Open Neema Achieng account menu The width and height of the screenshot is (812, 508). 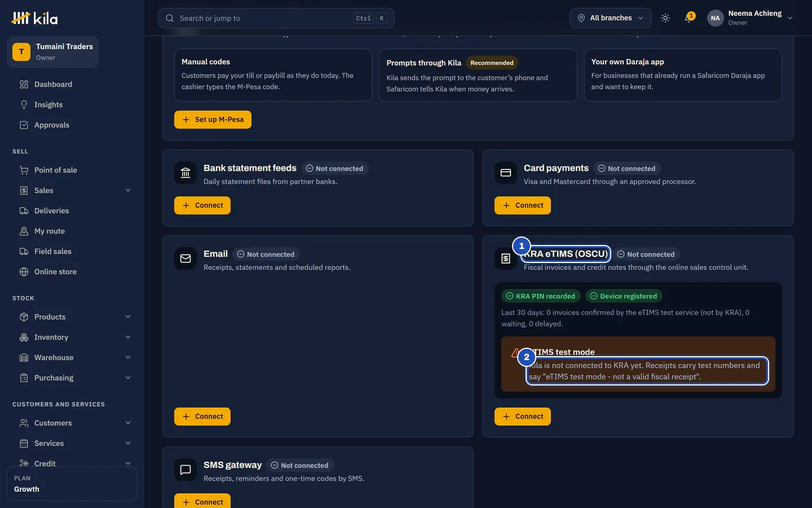(x=750, y=18)
